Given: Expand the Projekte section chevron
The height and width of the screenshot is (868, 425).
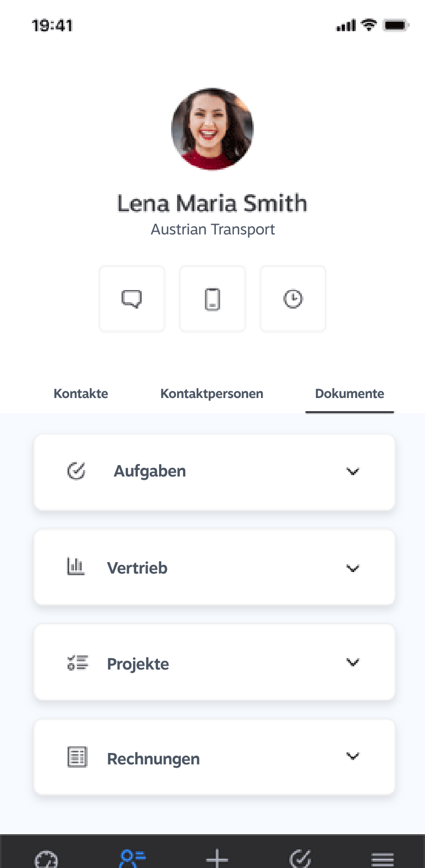Looking at the screenshot, I should (x=353, y=662).
